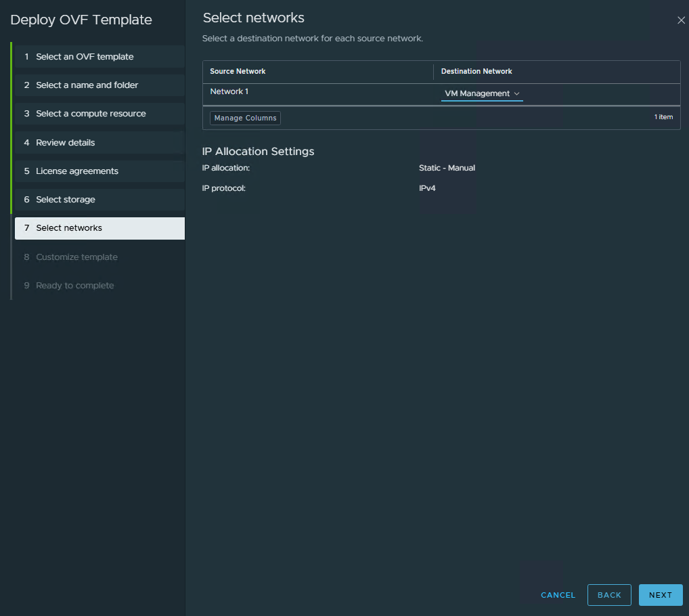
Task: Return to step 3 Select a compute resource
Action: tap(91, 114)
